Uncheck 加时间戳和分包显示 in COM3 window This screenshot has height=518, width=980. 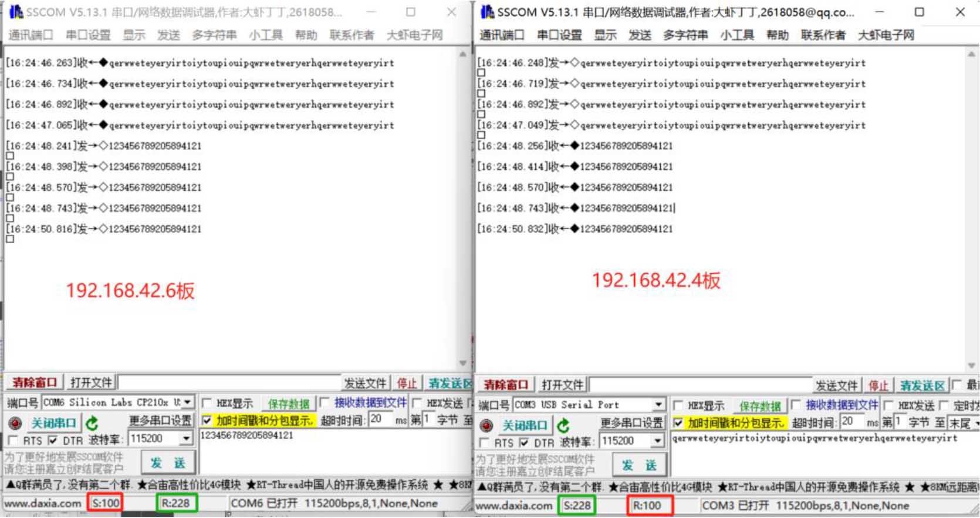tap(678, 423)
